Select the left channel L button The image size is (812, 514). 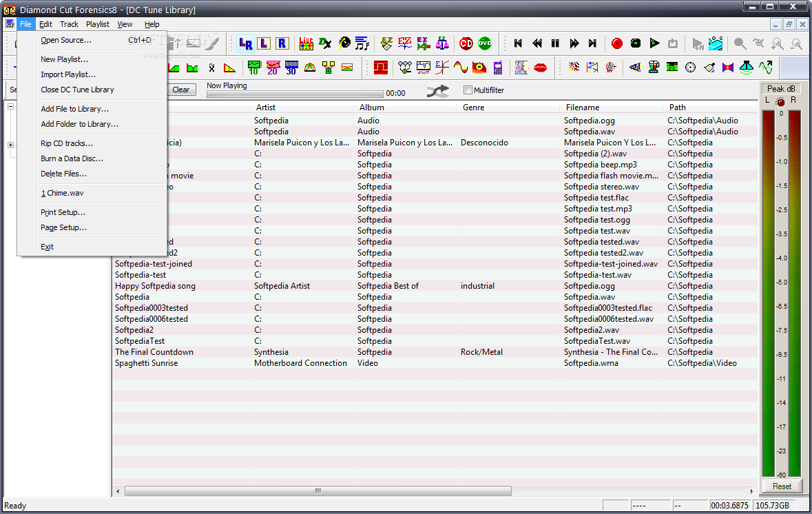pyautogui.click(x=264, y=43)
